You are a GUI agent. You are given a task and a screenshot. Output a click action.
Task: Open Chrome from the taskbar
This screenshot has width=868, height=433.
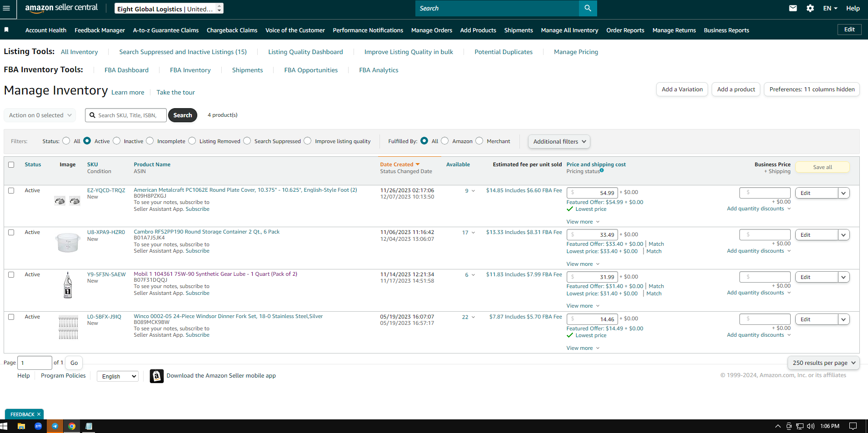[72, 426]
